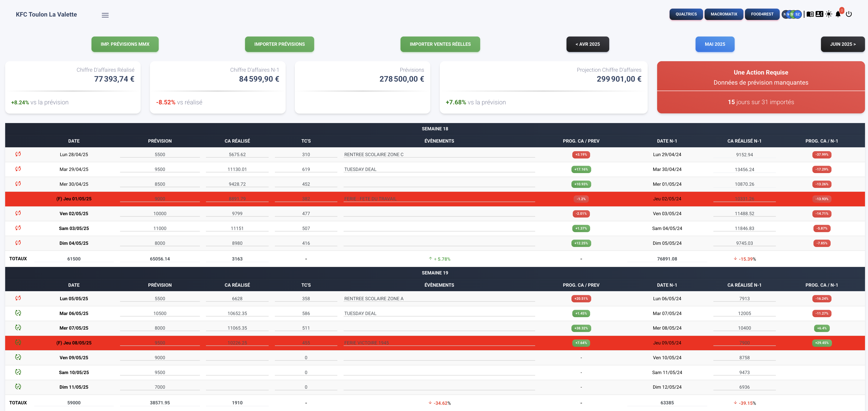Edit the TC's field for Mer 30/04/25
Image resolution: width=868 pixels, height=411 pixels.
pyautogui.click(x=306, y=184)
